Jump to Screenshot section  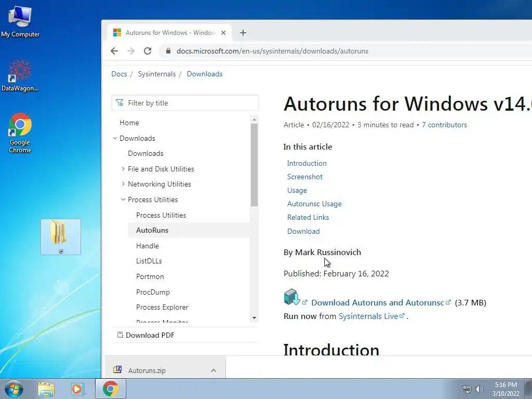pos(304,177)
